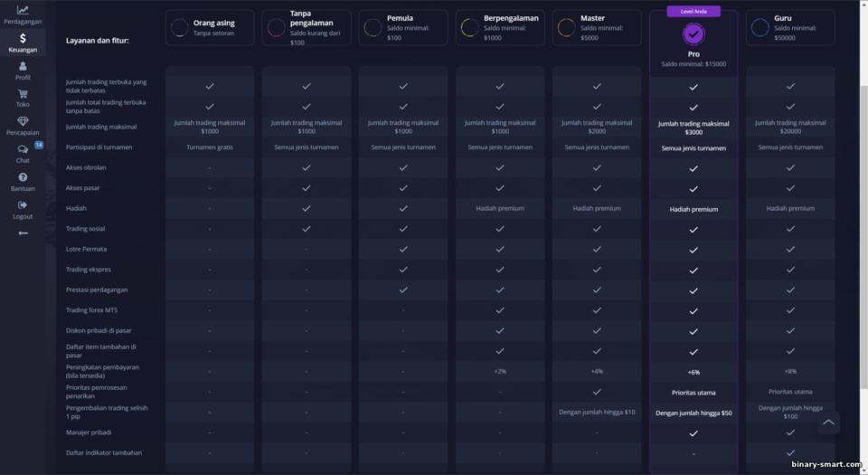The height and width of the screenshot is (475, 868).
Task: Select the Guru level card
Action: pyautogui.click(x=790, y=28)
